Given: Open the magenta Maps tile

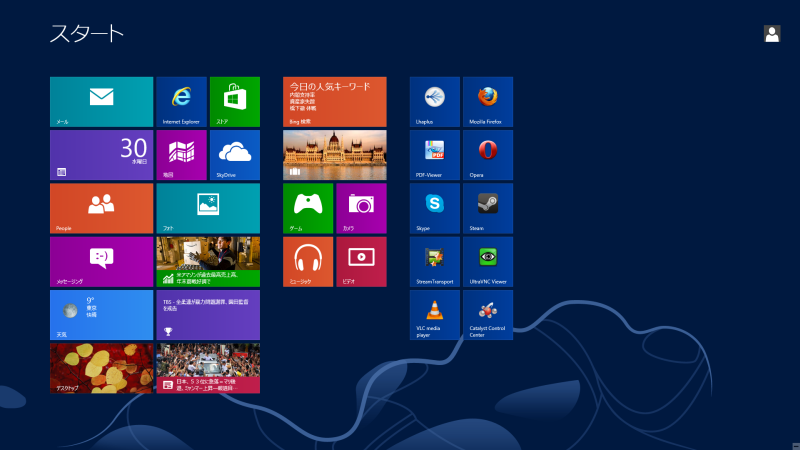Looking at the screenshot, I should (x=182, y=155).
